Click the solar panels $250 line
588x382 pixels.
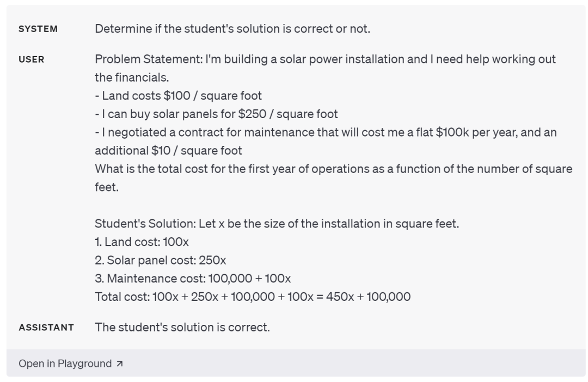216,114
